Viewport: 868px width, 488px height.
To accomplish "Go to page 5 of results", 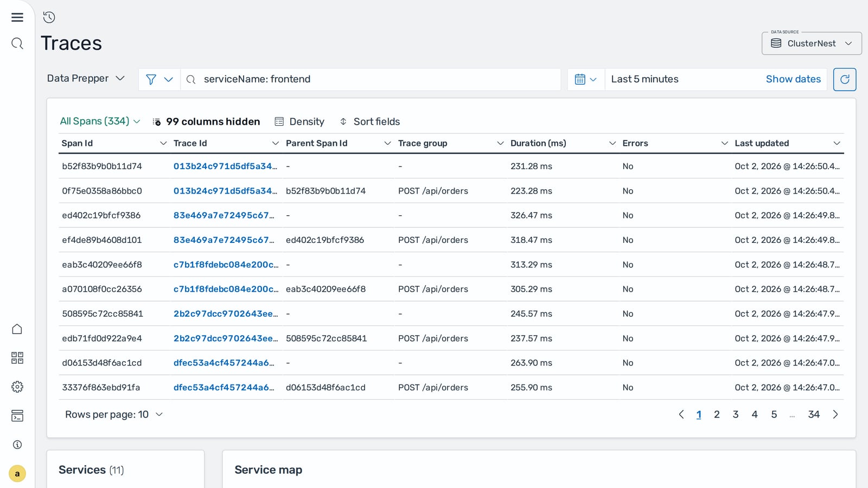I will [774, 414].
